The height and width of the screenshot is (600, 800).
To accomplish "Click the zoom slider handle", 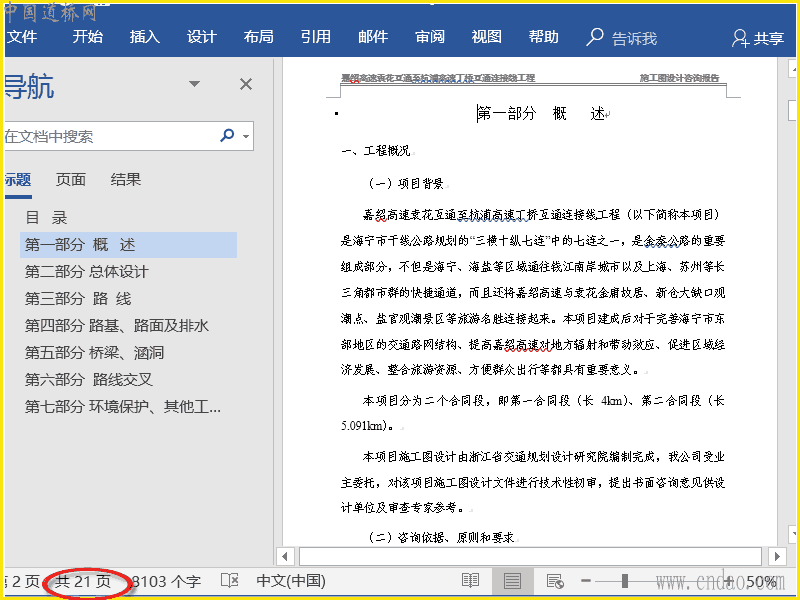I will [x=624, y=581].
